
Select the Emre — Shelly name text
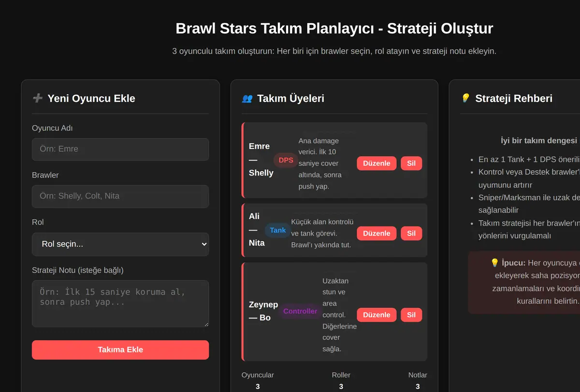[x=261, y=160]
